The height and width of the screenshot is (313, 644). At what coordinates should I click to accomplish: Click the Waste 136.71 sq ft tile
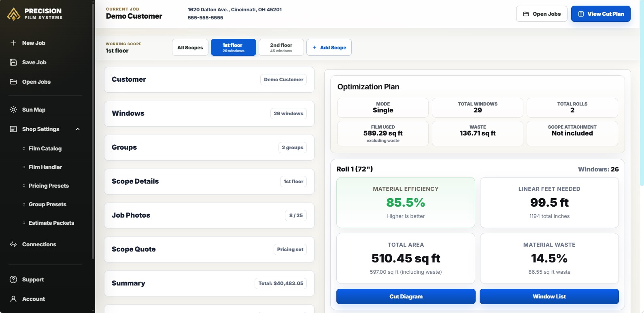pos(478,133)
